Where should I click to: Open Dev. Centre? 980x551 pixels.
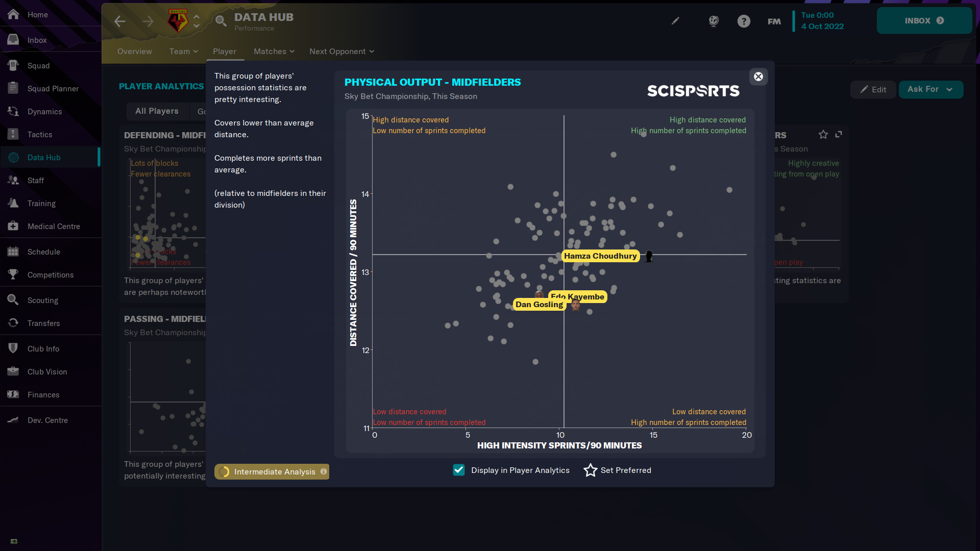(51, 420)
